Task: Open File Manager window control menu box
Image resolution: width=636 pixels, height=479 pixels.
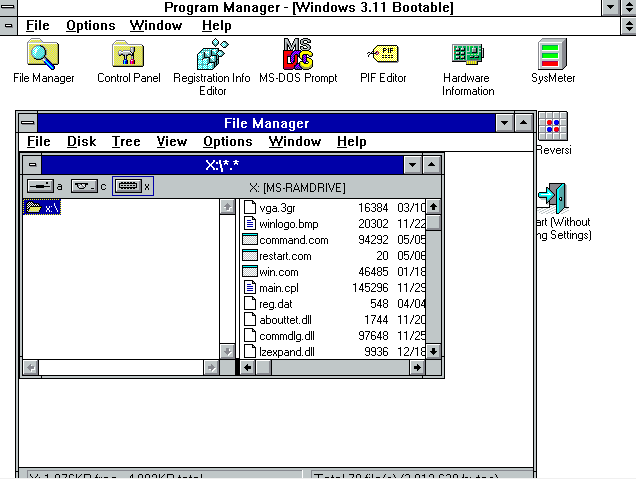Action: click(x=28, y=122)
